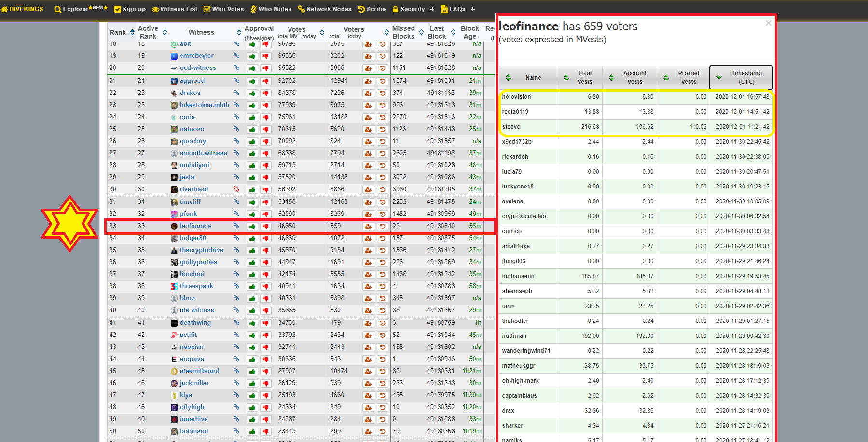Screen dimensions: 868x442
Task: Show voters icon for guiltyparties
Action: point(369,262)
